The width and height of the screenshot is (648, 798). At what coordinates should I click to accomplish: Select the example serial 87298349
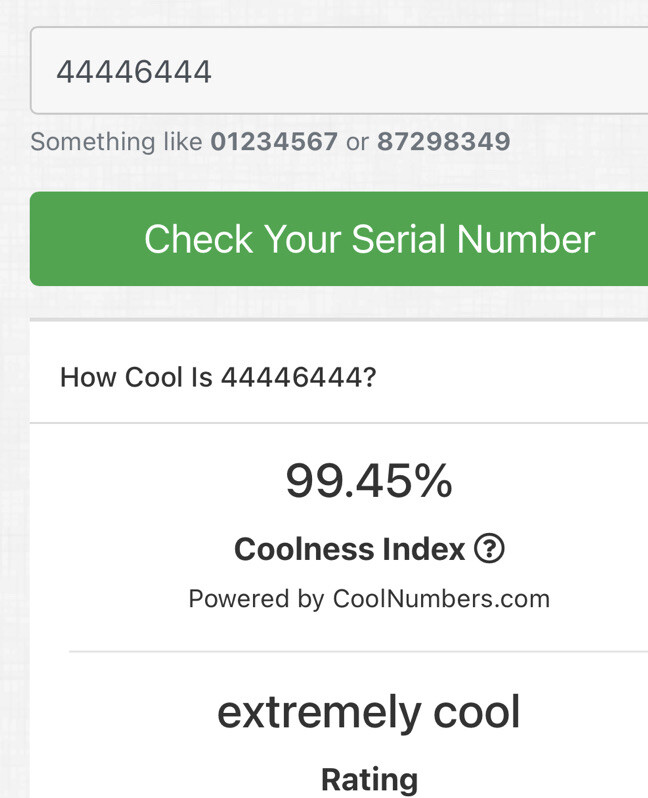tap(443, 142)
